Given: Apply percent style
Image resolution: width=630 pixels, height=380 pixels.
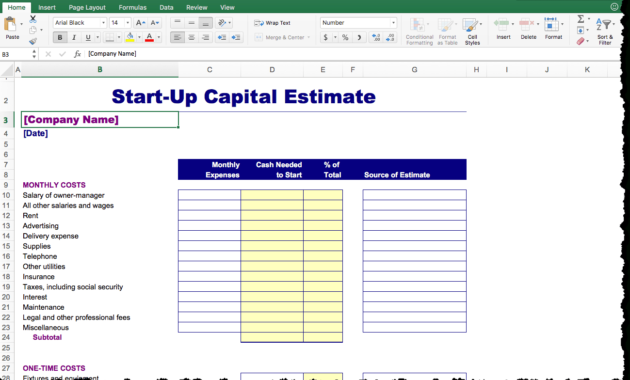Looking at the screenshot, I should [x=345, y=37].
